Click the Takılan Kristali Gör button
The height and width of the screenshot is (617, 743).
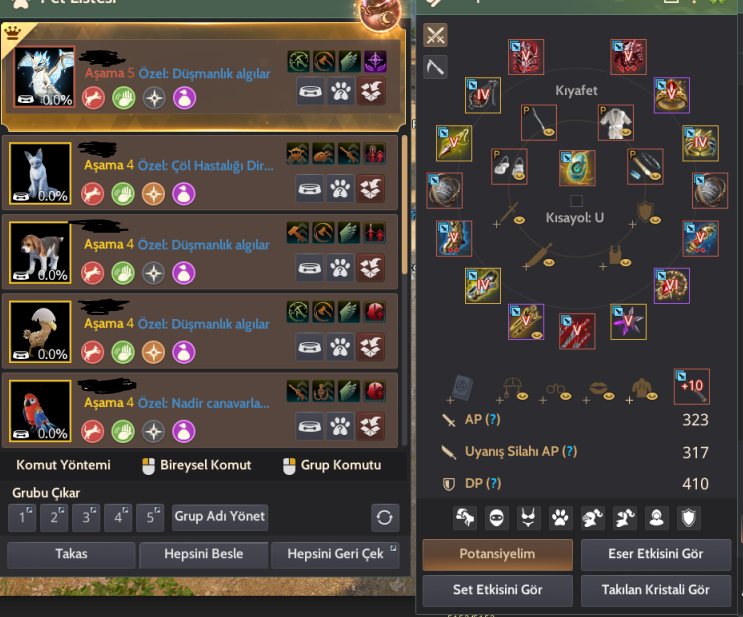[x=656, y=590]
